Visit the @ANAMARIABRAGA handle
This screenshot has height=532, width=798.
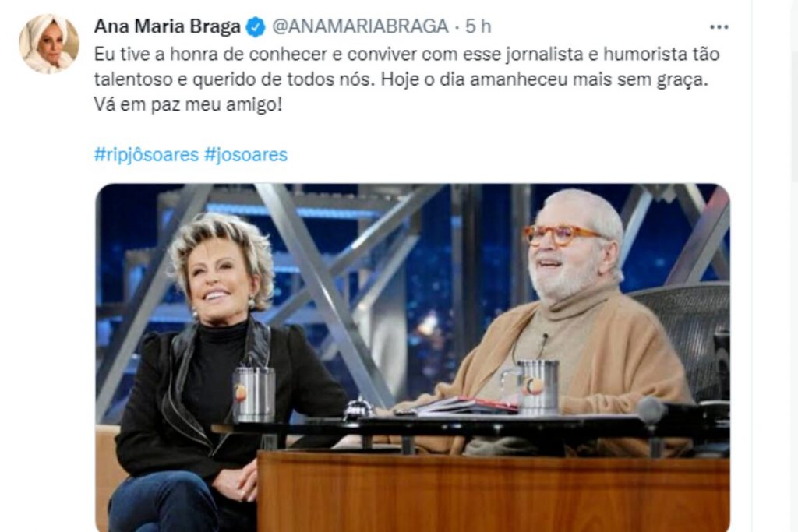tap(360, 26)
